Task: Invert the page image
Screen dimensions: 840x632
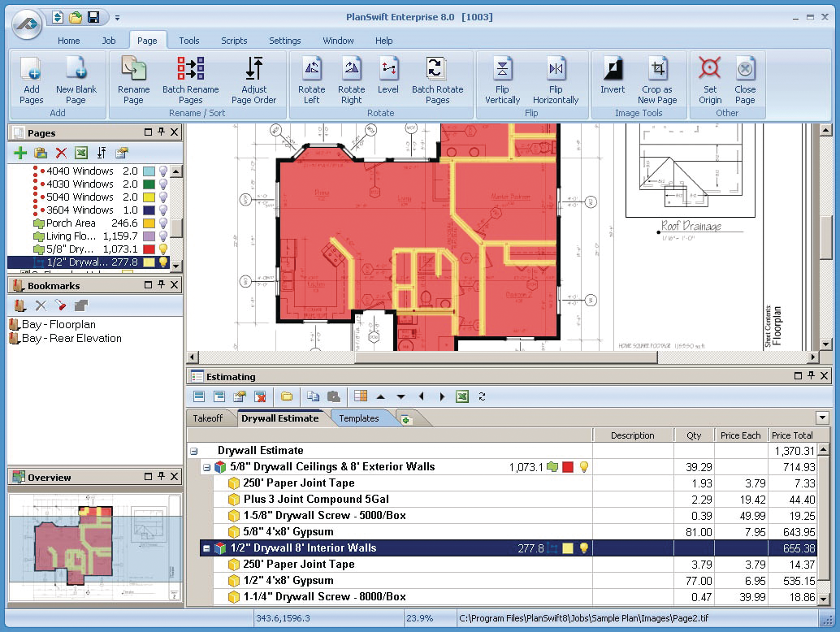Action: [x=613, y=75]
